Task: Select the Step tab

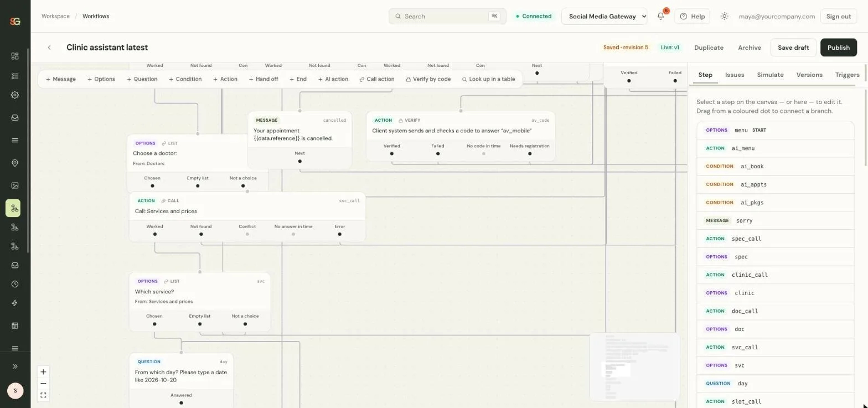Action: tap(705, 75)
